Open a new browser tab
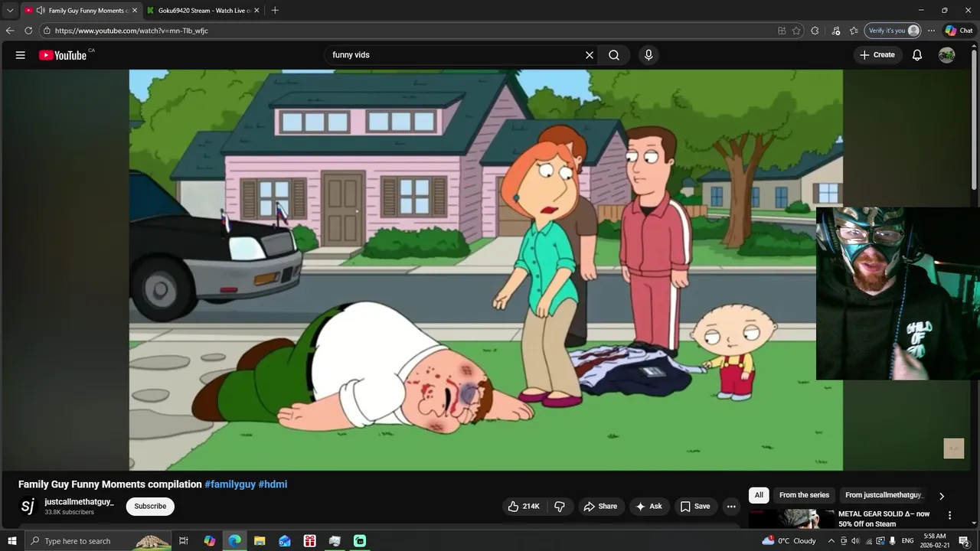The height and width of the screenshot is (551, 980). click(275, 10)
